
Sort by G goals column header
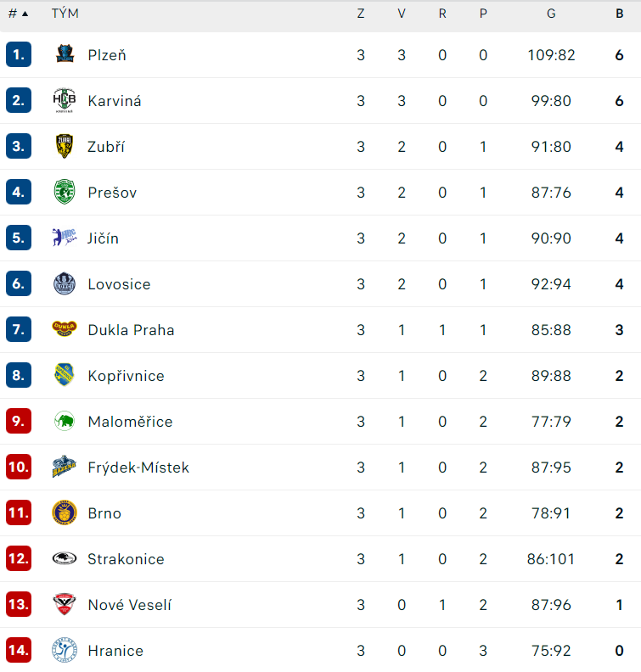[x=551, y=14]
